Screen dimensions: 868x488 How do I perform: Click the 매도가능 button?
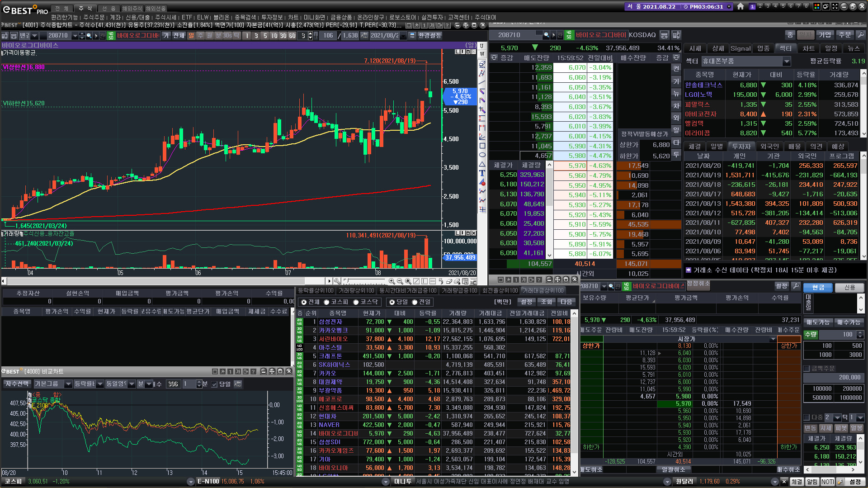pyautogui.click(x=818, y=322)
